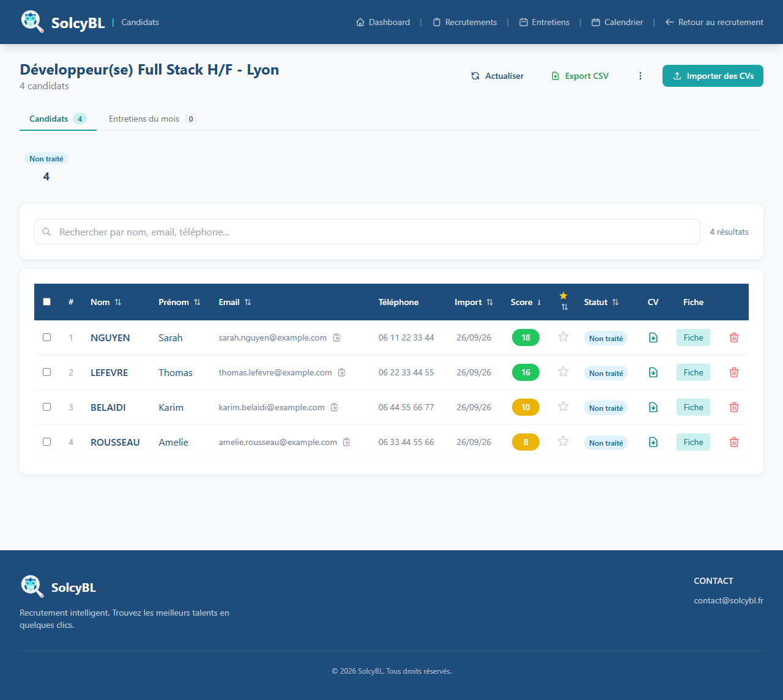Switch to Entretiens du mois tab
This screenshot has height=700, width=783.
[x=152, y=119]
